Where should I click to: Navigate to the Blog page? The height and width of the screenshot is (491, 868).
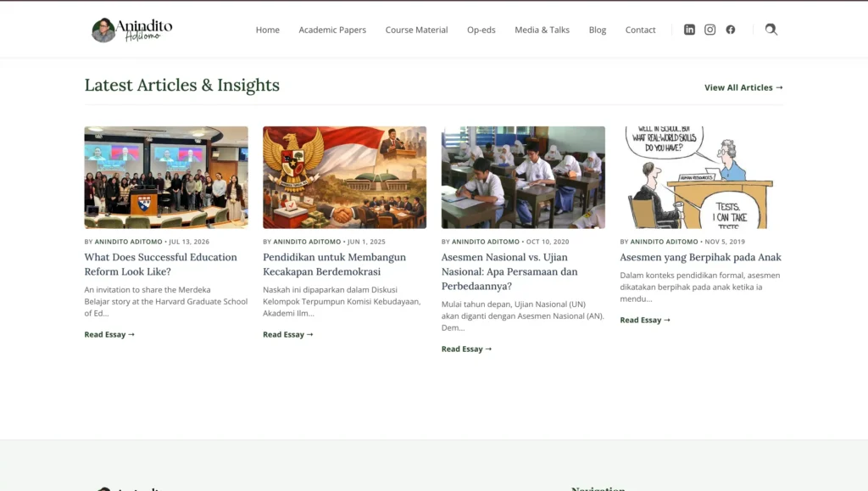pyautogui.click(x=598, y=30)
